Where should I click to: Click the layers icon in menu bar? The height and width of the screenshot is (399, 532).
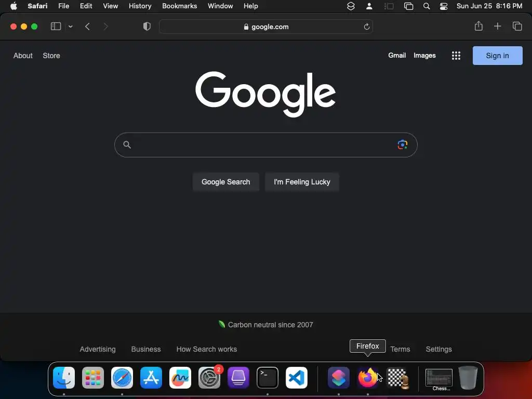(x=351, y=6)
